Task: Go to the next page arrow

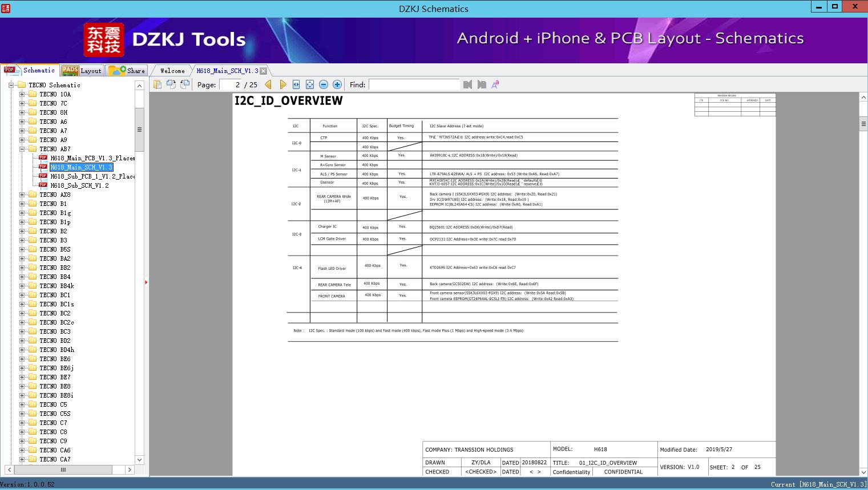Action: tap(283, 84)
